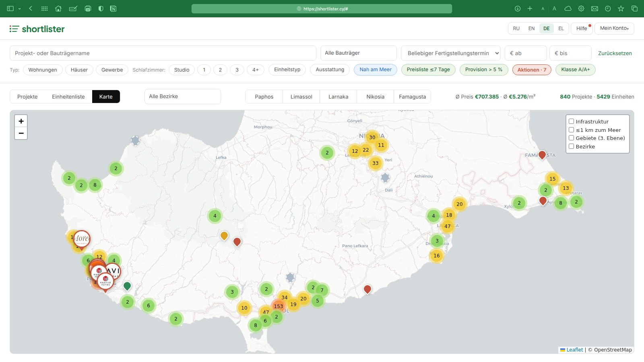Viewport: 644px width, 362px height.
Task: Select the Limassol district tab
Action: point(301,97)
